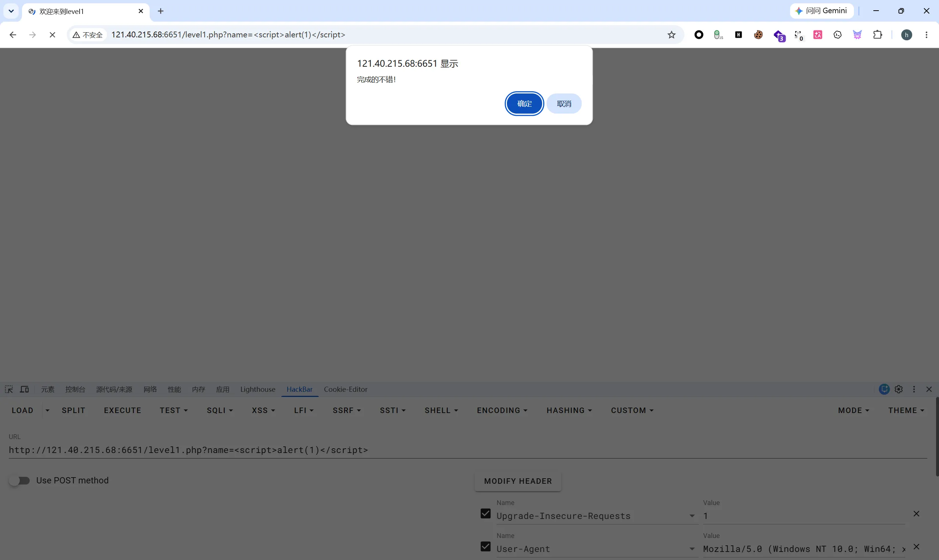Open the DevTools AI assistance icon
This screenshot has height=560, width=939.
tap(884, 389)
